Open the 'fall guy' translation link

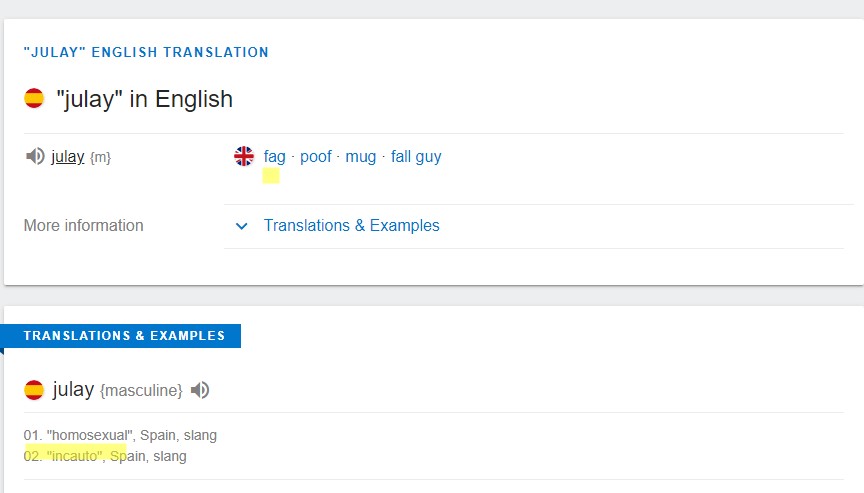pos(416,156)
